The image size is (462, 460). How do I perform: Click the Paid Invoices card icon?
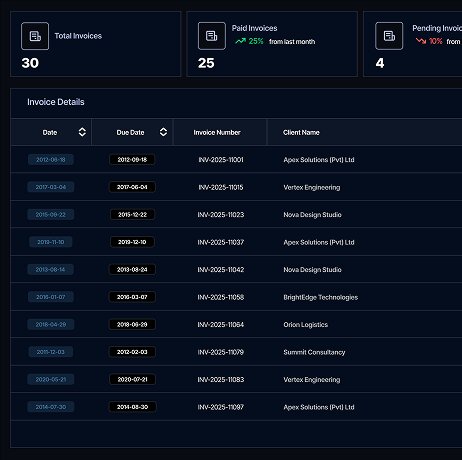point(212,36)
